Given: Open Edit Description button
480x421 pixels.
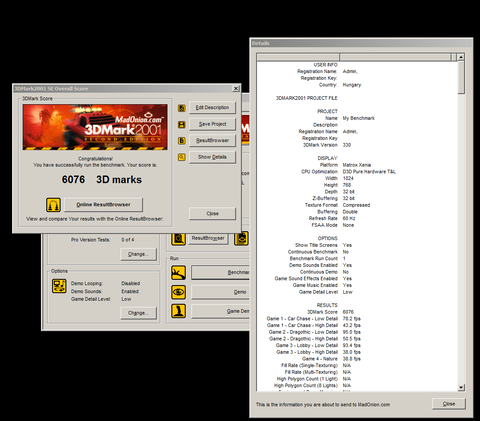Looking at the screenshot, I should click(212, 108).
